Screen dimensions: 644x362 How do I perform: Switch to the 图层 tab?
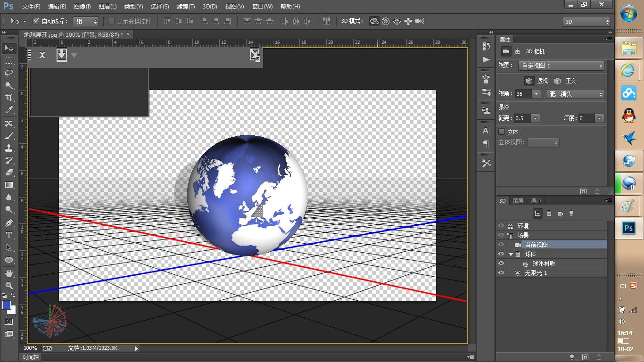pyautogui.click(x=518, y=201)
